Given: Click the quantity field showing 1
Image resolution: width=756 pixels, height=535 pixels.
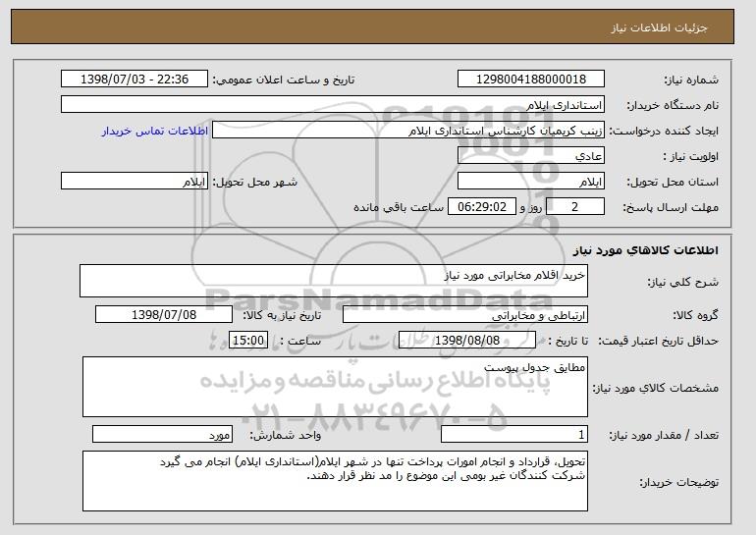Looking at the screenshot, I should 514,434.
